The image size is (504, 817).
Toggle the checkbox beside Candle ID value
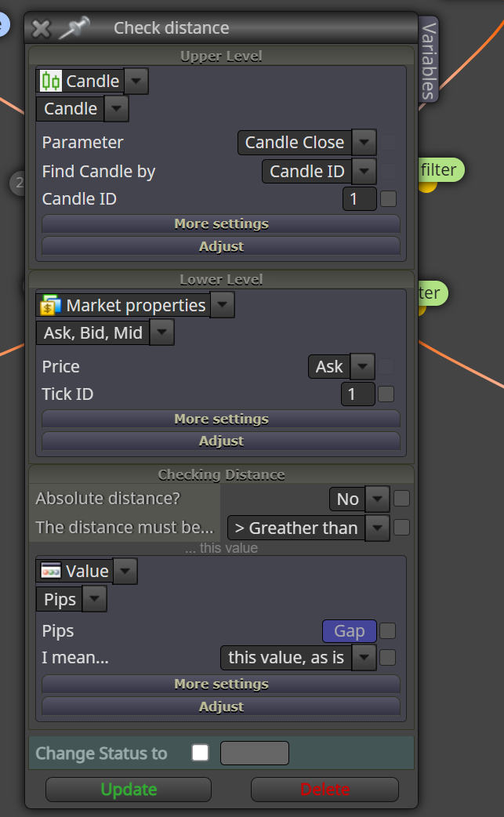[389, 198]
